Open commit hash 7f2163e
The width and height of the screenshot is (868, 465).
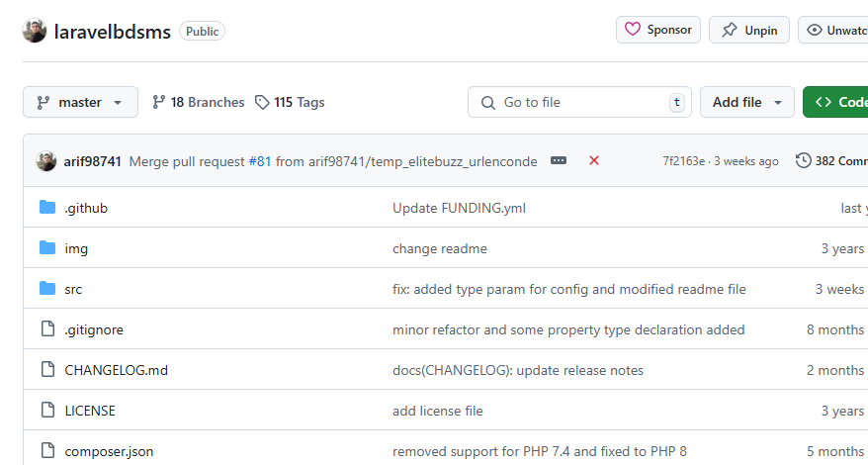coord(684,161)
